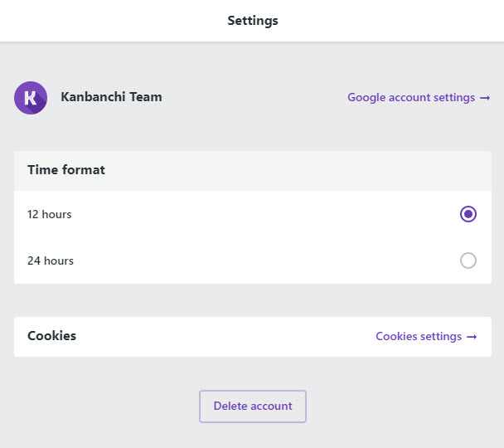Click the '12 hours' option label
Viewport: 504px width, 448px height.
pos(50,215)
